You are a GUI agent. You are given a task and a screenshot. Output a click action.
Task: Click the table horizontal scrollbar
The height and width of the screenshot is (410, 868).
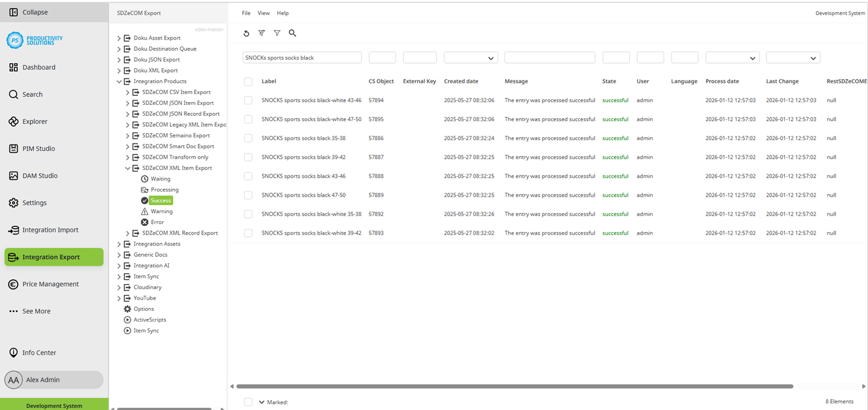click(x=514, y=386)
